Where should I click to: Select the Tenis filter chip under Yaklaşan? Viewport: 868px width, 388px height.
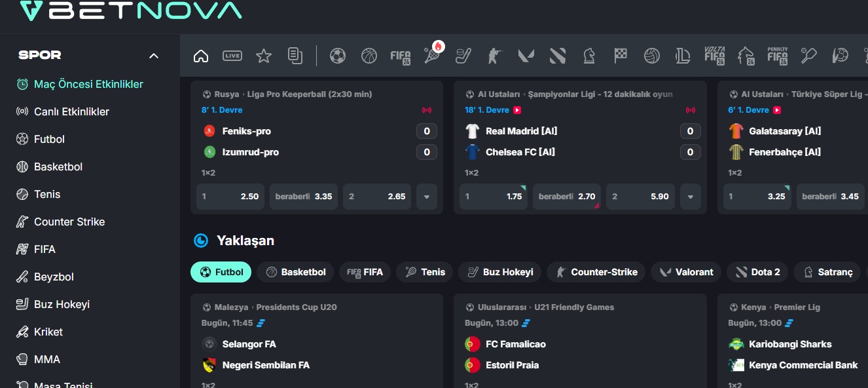coord(424,272)
